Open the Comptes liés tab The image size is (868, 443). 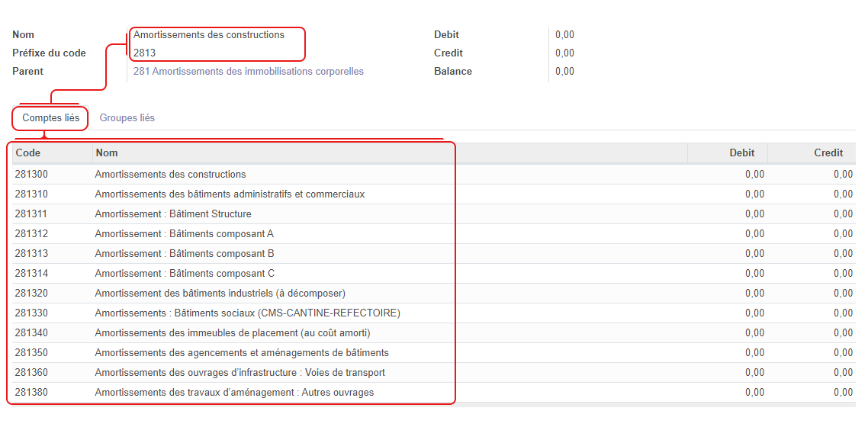click(50, 117)
